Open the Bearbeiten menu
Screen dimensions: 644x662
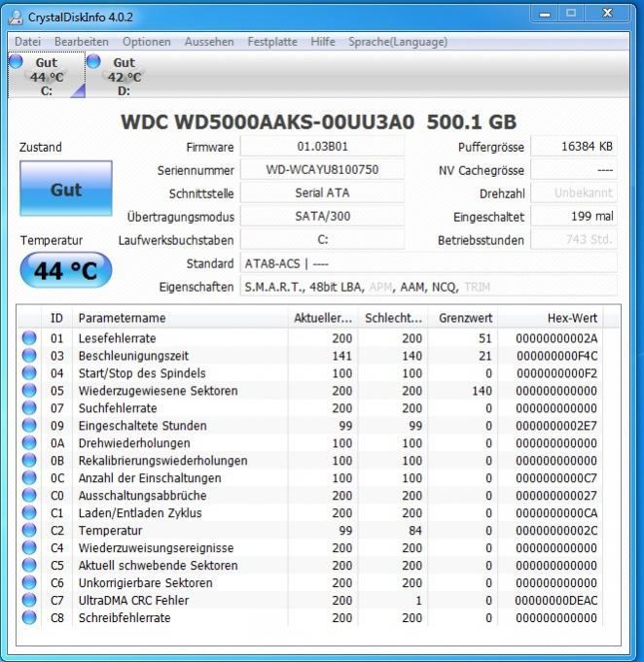click(x=82, y=42)
